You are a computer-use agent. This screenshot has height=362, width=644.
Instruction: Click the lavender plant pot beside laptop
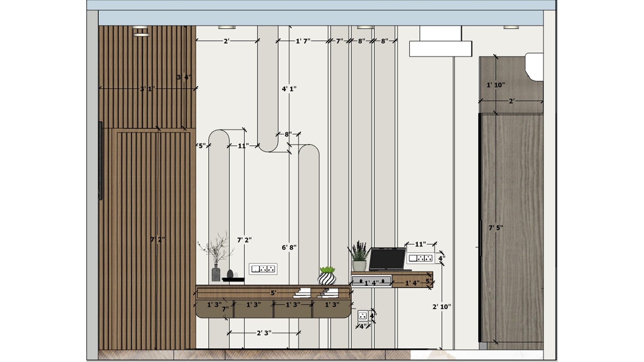[359, 256]
